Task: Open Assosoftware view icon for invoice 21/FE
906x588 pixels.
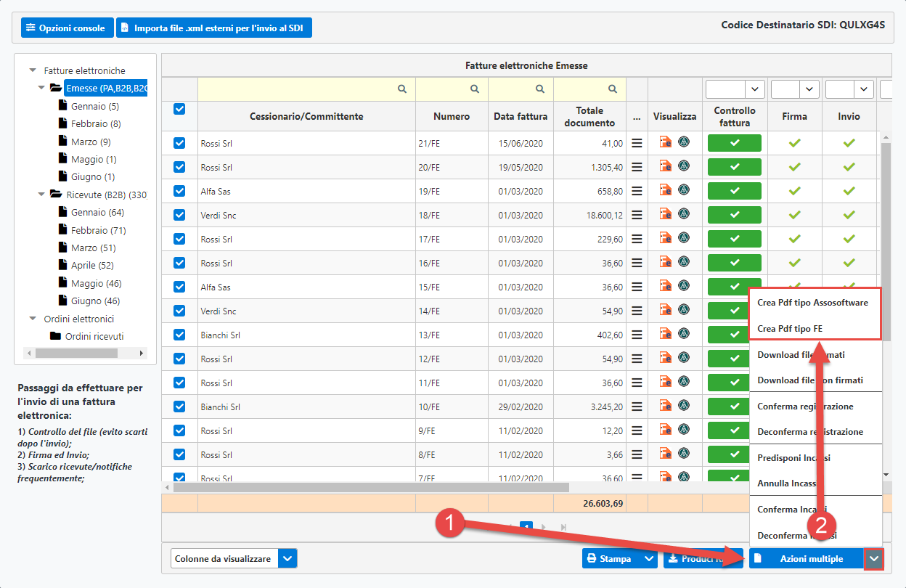Action: 684,142
